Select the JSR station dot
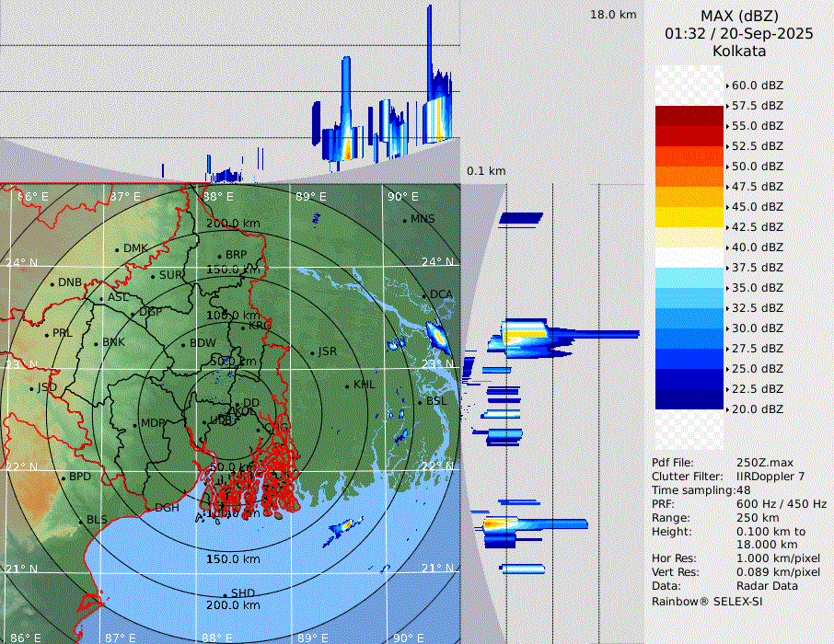The height and width of the screenshot is (644, 834). (311, 352)
